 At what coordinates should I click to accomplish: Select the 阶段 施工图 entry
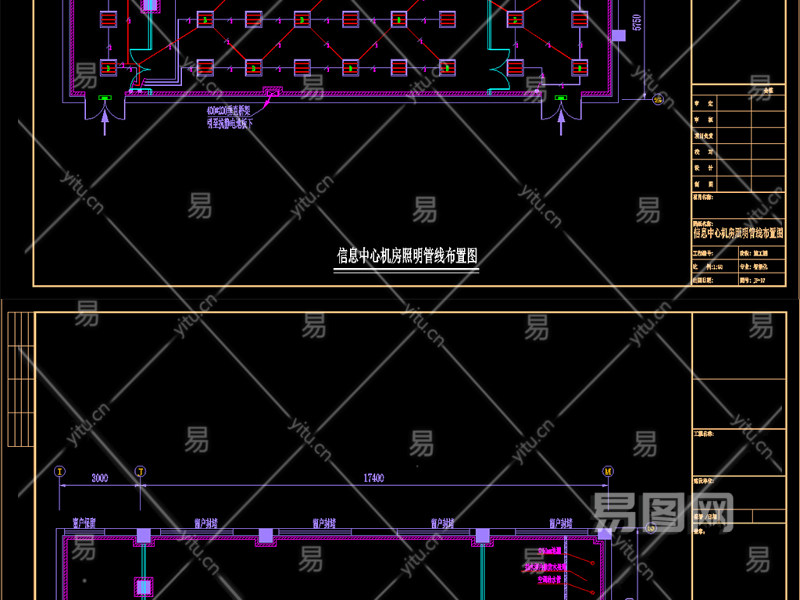pyautogui.click(x=755, y=253)
